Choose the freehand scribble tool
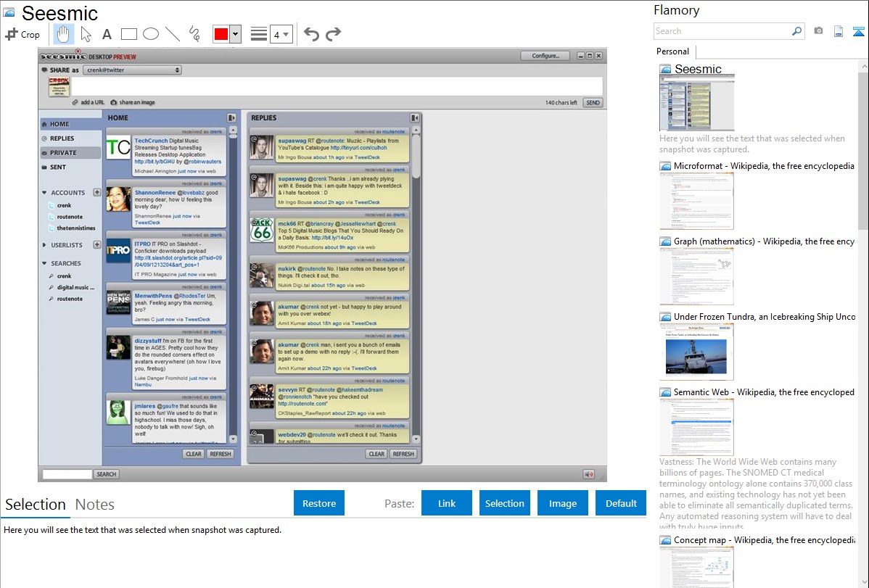 (x=194, y=34)
